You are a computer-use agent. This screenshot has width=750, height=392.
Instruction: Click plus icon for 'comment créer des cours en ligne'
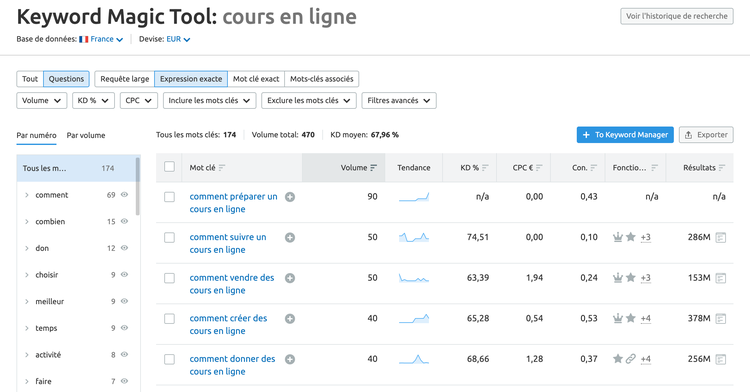point(290,319)
